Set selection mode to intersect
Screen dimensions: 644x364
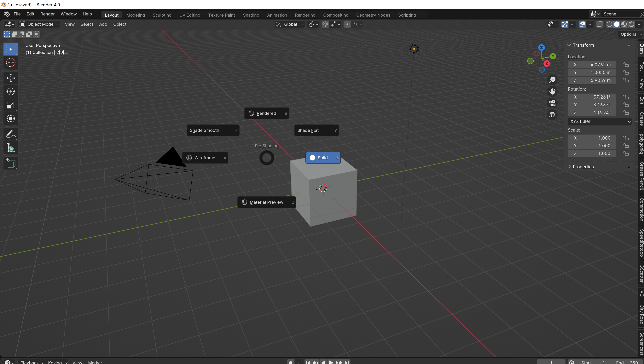[37, 34]
